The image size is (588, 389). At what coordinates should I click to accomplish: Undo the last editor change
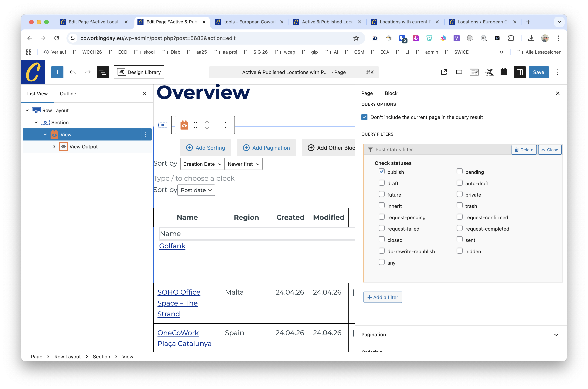pos(73,72)
